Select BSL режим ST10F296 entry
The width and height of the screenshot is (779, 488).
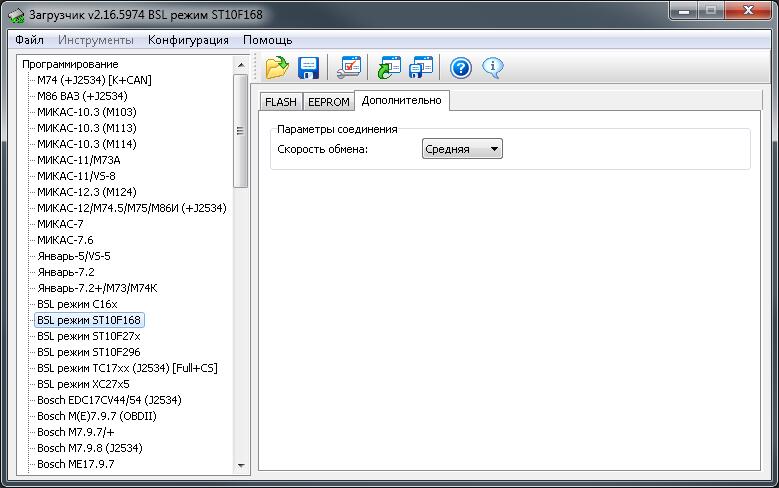[88, 352]
